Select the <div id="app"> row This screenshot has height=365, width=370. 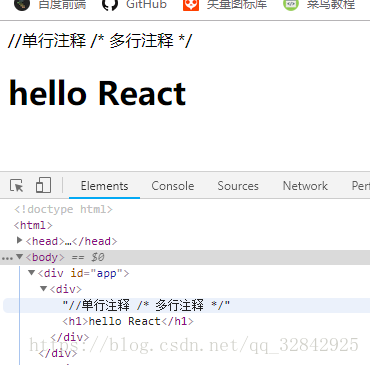tap(83, 273)
